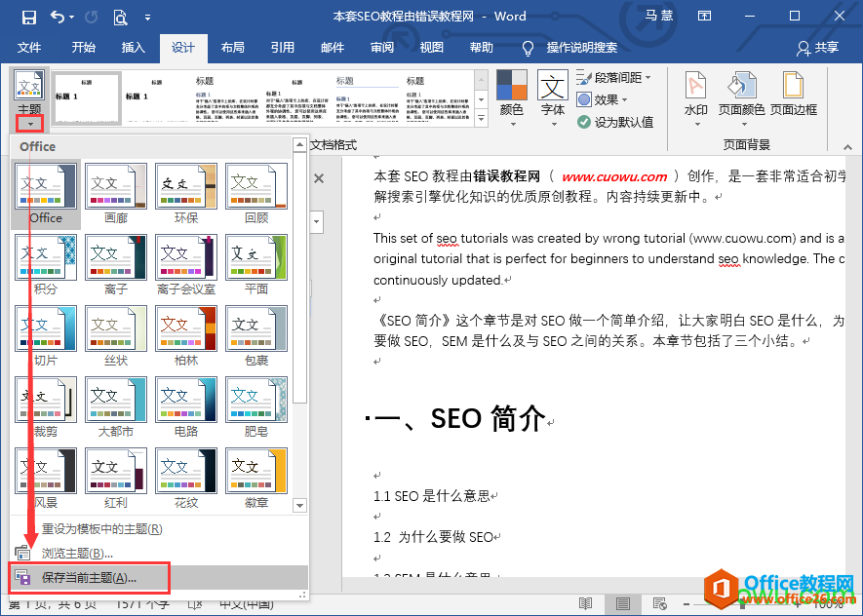Select the 包裹 theme
The image size is (863, 616).
[256, 336]
